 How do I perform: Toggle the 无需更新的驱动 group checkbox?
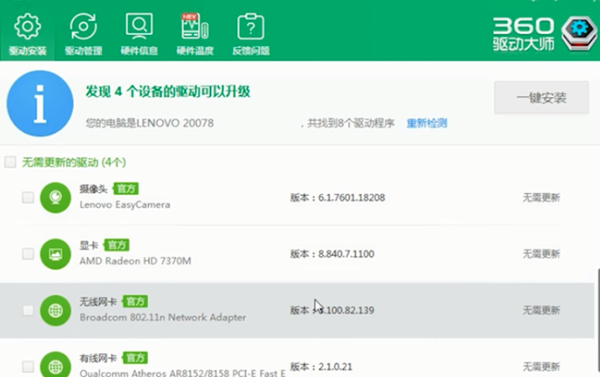coord(10,162)
